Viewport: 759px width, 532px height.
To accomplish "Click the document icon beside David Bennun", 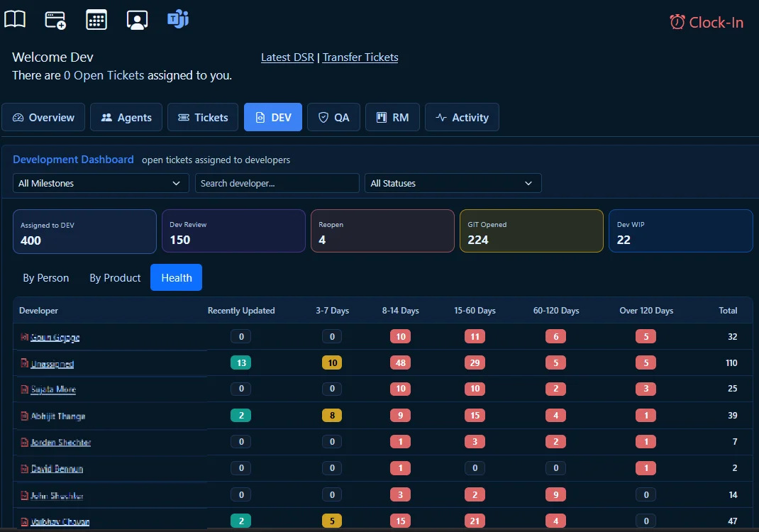I will pos(25,469).
